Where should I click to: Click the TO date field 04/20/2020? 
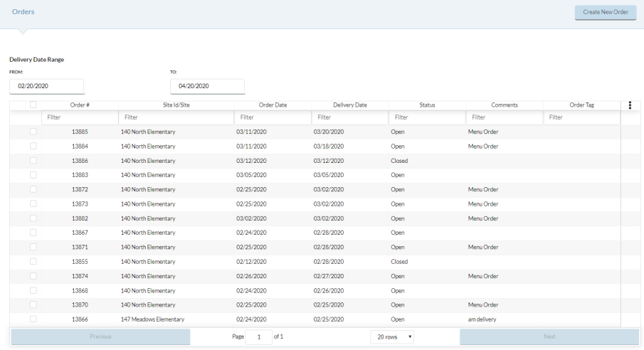207,86
